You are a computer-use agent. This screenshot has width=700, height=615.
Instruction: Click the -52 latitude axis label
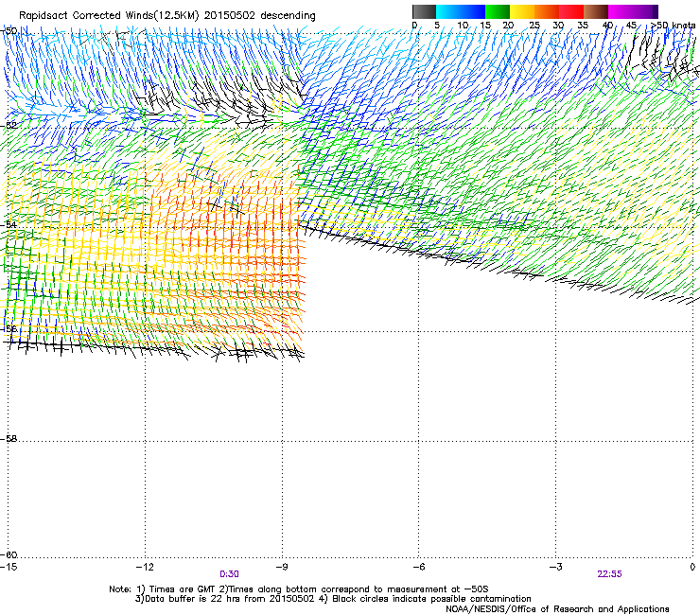(x=9, y=126)
